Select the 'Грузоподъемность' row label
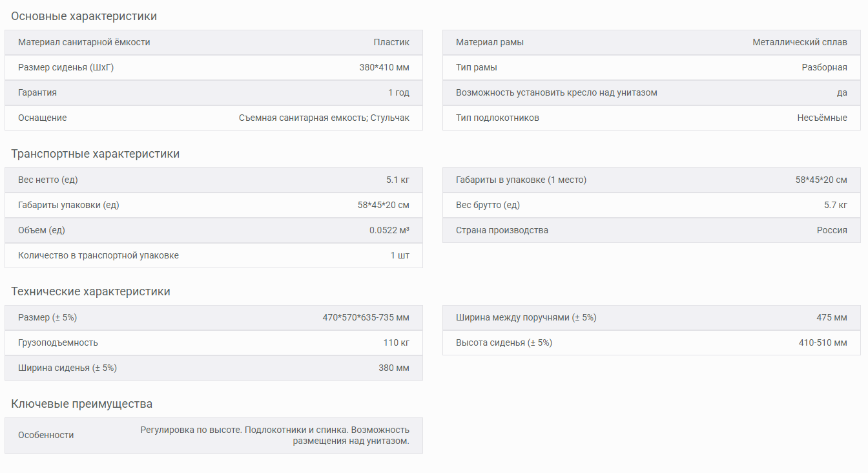The height and width of the screenshot is (473, 868). point(58,342)
